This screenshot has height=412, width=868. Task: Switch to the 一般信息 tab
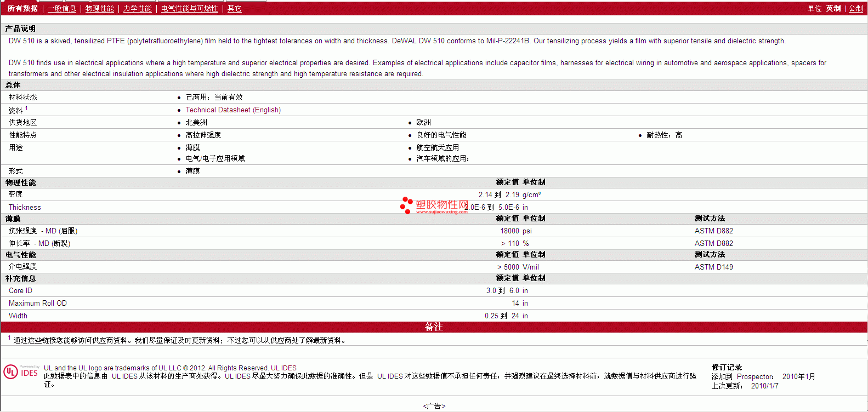(61, 8)
